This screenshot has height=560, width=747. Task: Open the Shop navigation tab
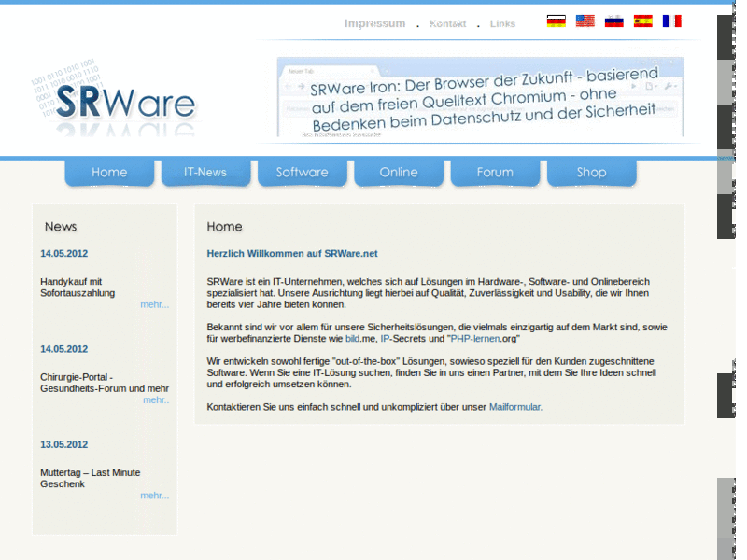(x=592, y=173)
